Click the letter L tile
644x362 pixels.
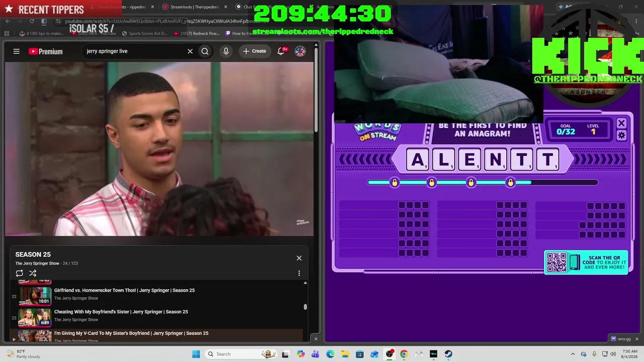444,160
